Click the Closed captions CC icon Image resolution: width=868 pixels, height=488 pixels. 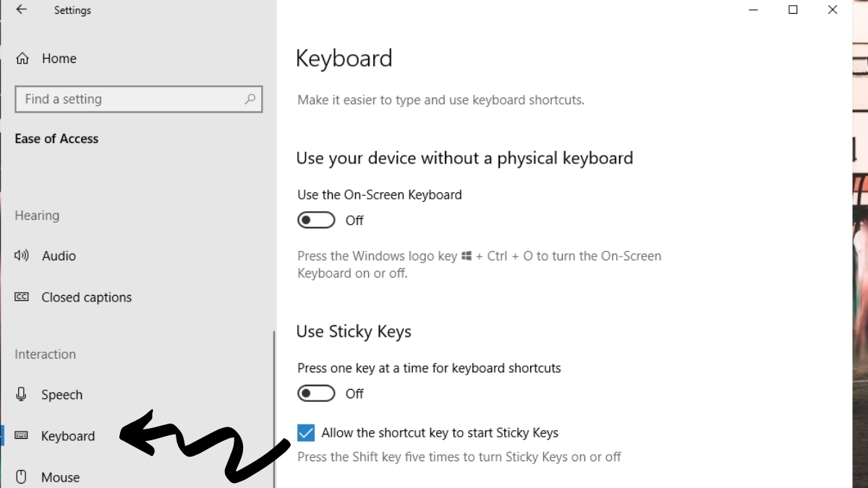22,296
